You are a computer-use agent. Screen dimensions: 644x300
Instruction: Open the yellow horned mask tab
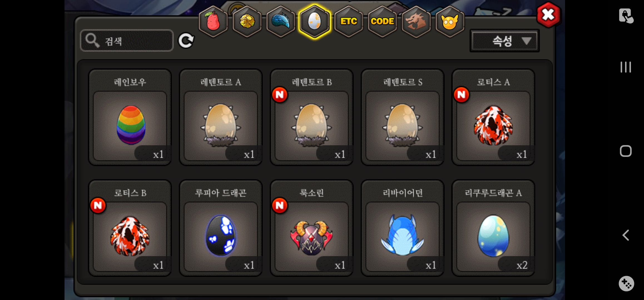450,21
